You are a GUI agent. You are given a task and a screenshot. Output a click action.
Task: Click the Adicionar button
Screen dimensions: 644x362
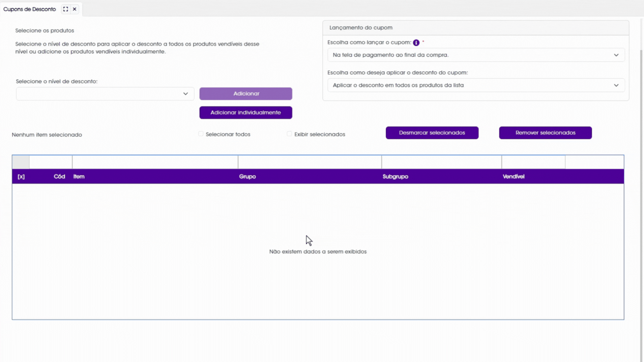246,94
